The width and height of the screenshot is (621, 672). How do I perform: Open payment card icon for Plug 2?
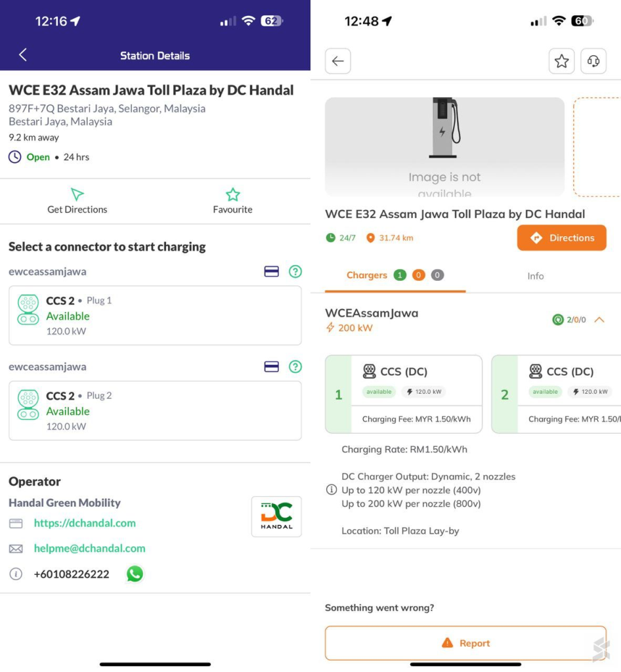271,366
